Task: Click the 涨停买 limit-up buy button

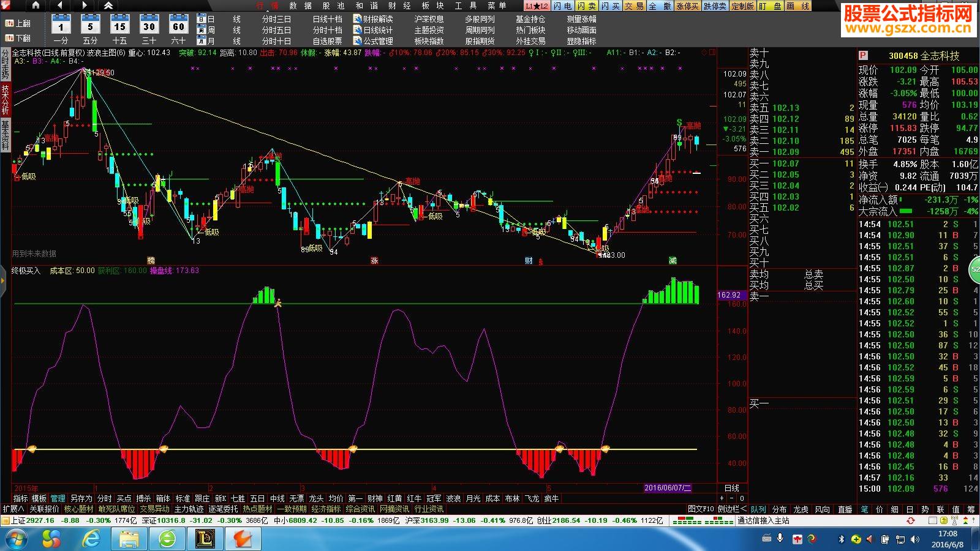Action: point(687,6)
